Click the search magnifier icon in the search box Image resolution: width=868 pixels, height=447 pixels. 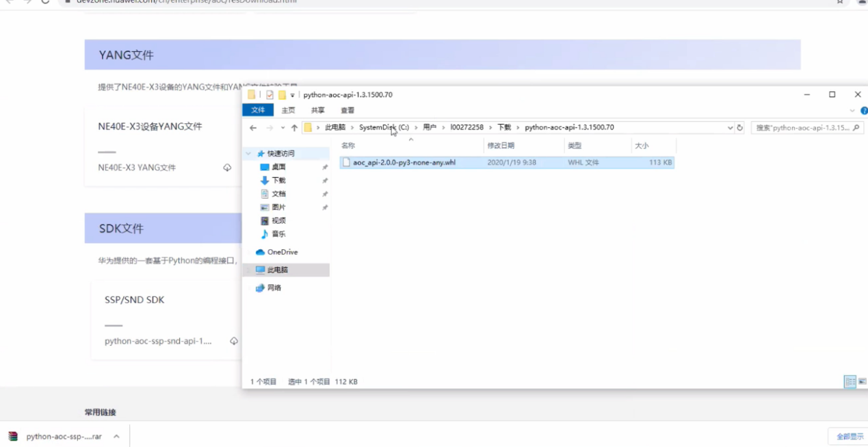pos(856,127)
